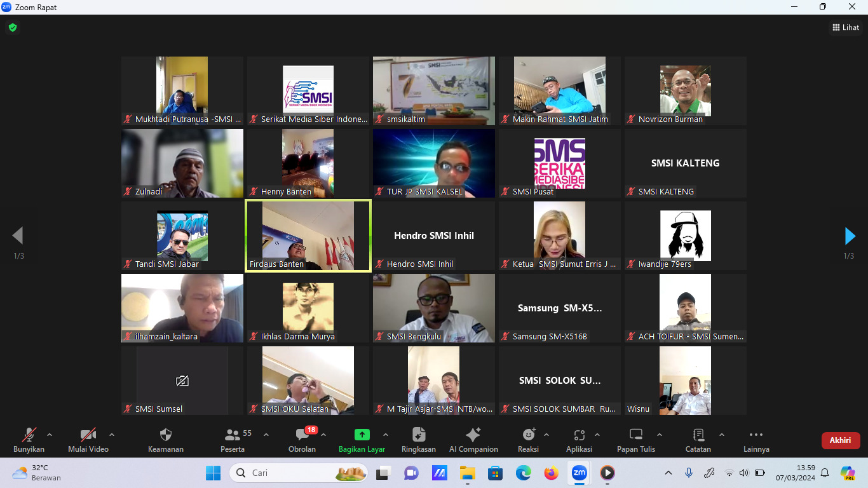The height and width of the screenshot is (488, 868).
Task: Show hidden system tray icons
Action: 668,473
